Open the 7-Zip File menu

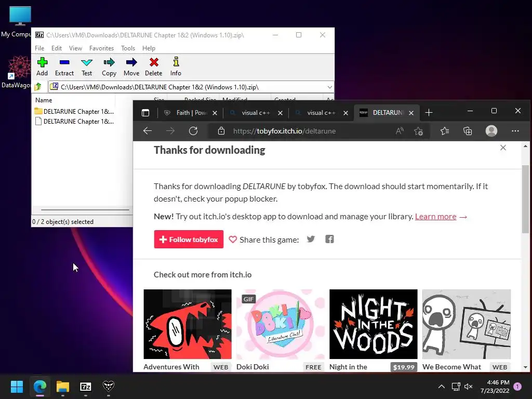pyautogui.click(x=39, y=48)
